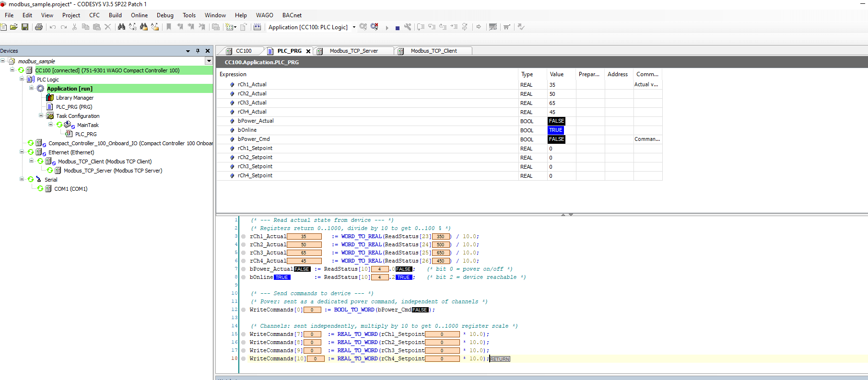Click the New Project toolbar icon

click(x=3, y=27)
